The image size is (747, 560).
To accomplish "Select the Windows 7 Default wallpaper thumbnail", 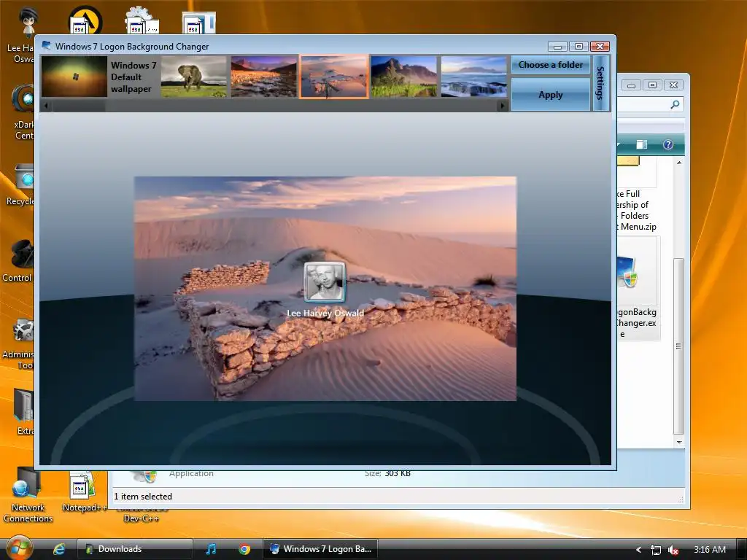I will click(x=74, y=77).
